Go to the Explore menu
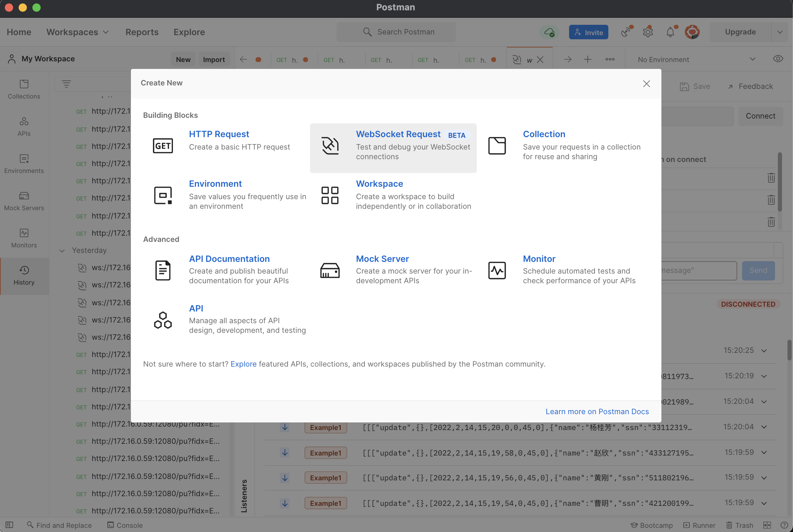 click(x=189, y=32)
